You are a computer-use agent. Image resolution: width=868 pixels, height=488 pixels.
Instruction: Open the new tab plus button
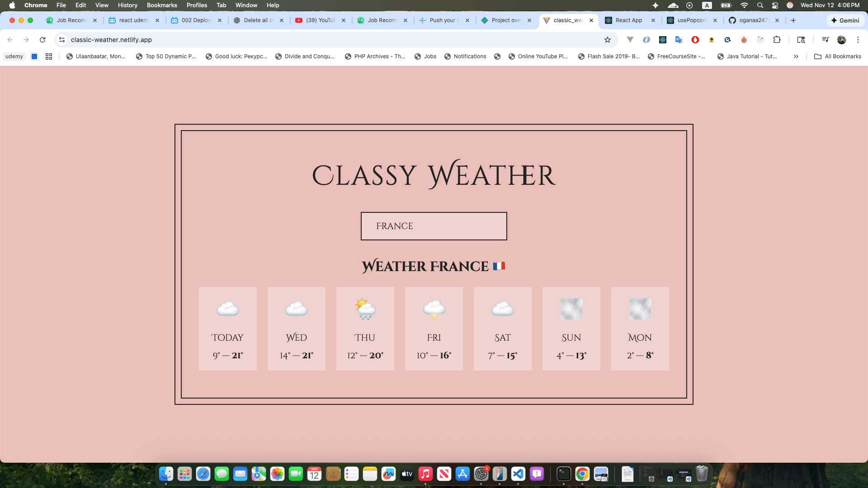[x=793, y=20]
